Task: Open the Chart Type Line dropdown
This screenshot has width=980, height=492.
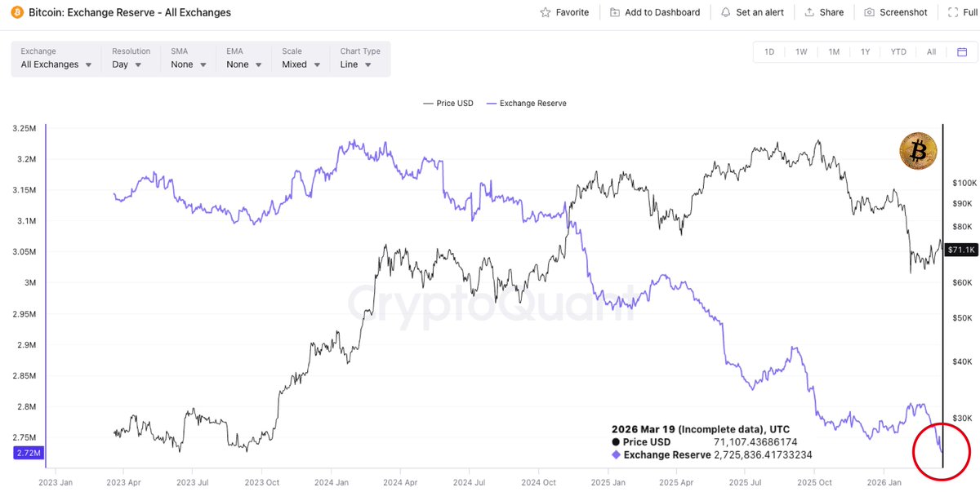Action: pos(356,64)
